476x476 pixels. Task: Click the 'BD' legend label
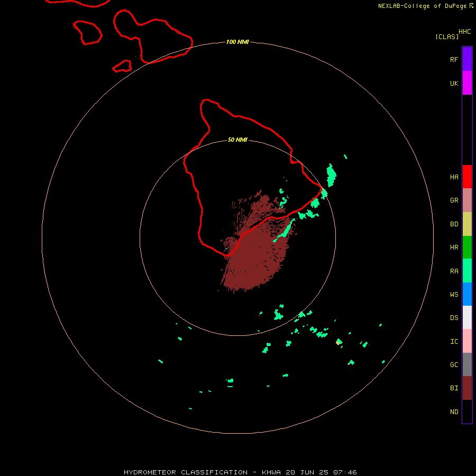pyautogui.click(x=454, y=224)
